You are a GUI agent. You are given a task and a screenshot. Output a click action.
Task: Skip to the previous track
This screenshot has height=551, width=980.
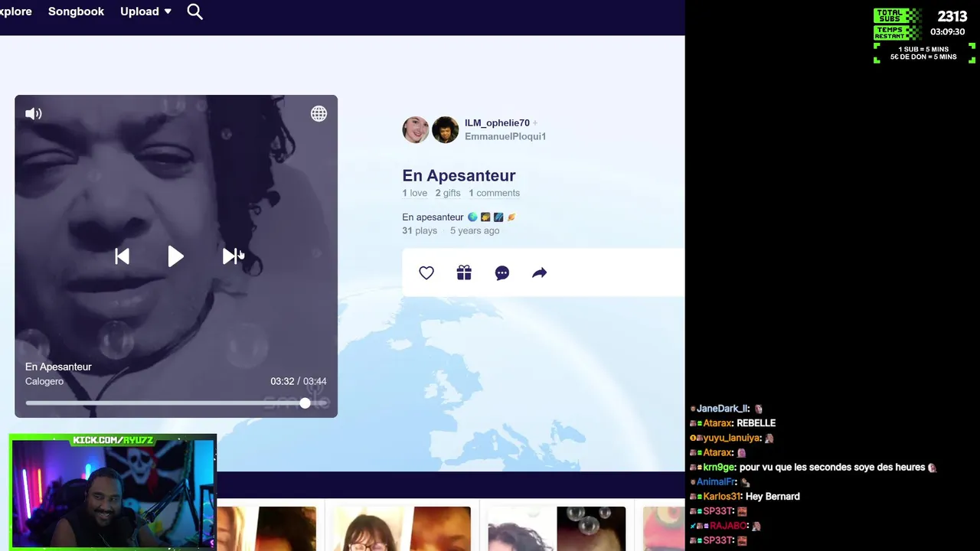click(x=122, y=256)
